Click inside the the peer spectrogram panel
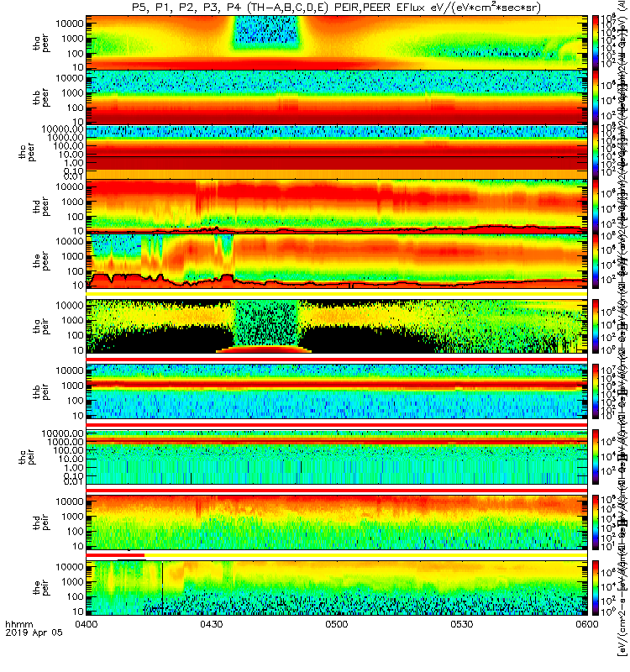630x672 pixels. point(337,260)
